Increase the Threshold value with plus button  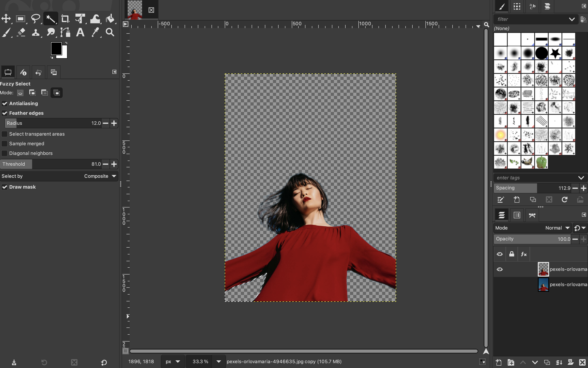click(114, 164)
